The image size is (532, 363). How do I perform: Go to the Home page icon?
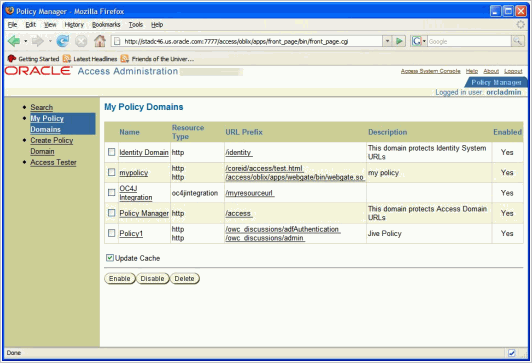(100, 41)
